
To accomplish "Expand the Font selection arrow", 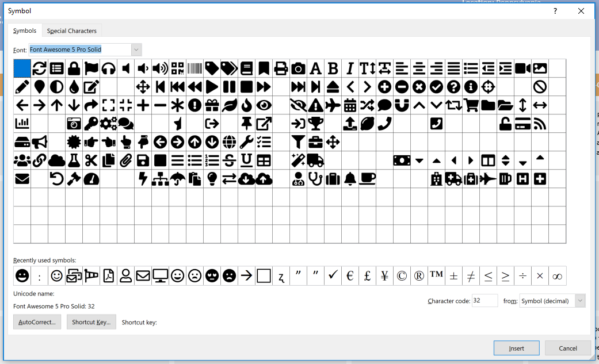I will (x=135, y=49).
